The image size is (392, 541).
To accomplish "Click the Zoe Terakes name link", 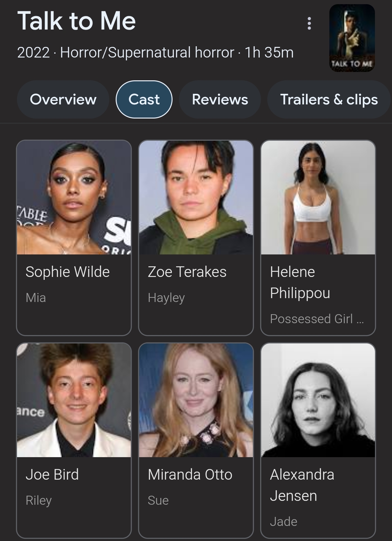I will coord(187,272).
